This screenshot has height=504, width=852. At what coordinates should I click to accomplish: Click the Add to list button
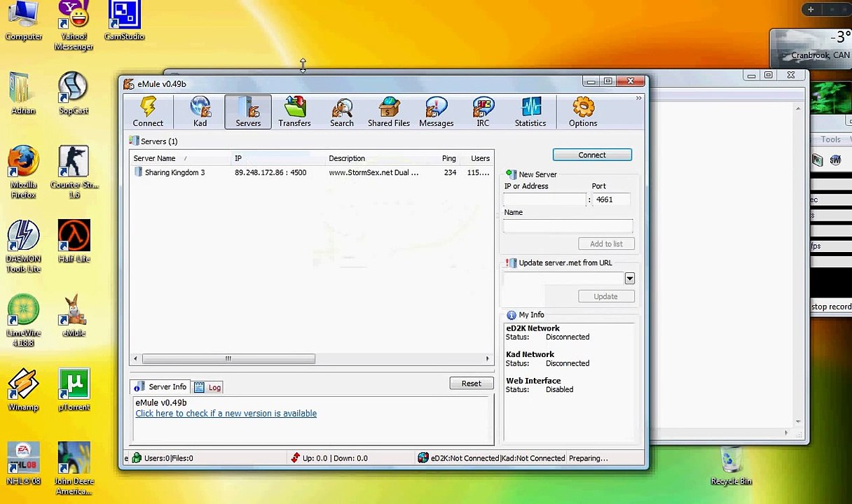click(x=606, y=244)
